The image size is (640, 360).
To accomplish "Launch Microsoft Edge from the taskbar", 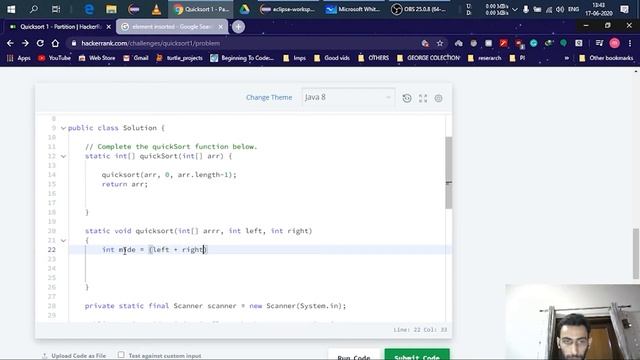I will click(89, 9).
